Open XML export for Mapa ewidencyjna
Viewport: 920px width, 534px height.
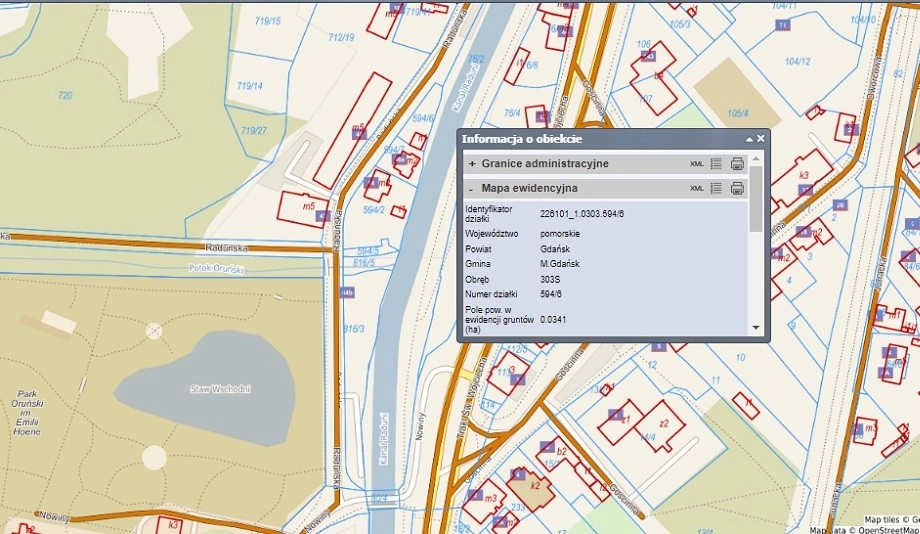coord(697,188)
